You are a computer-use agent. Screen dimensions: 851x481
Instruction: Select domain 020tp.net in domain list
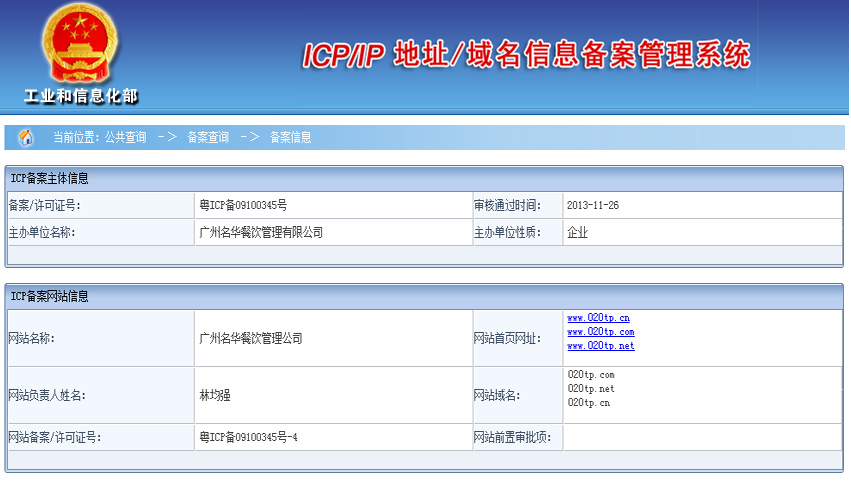point(590,389)
